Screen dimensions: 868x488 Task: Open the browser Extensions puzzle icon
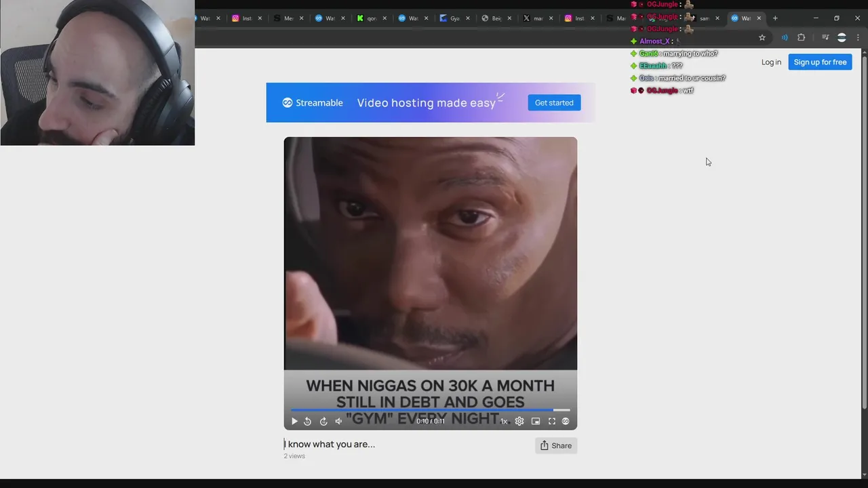[801, 37]
